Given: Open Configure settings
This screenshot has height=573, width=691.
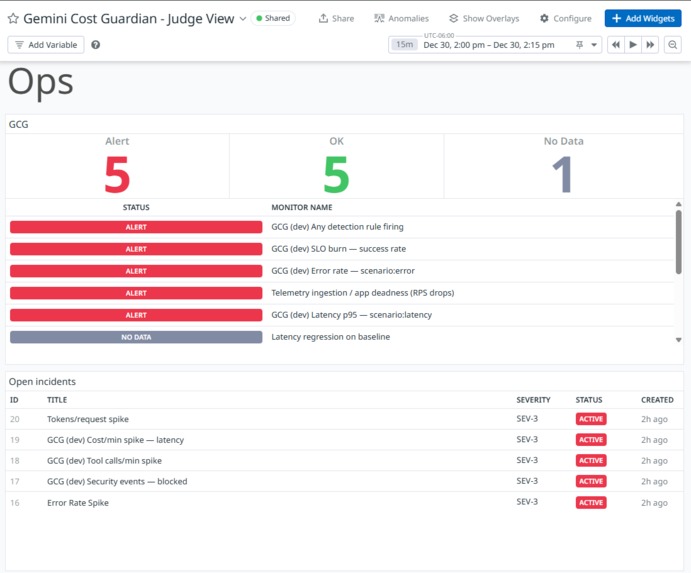Looking at the screenshot, I should (x=566, y=19).
